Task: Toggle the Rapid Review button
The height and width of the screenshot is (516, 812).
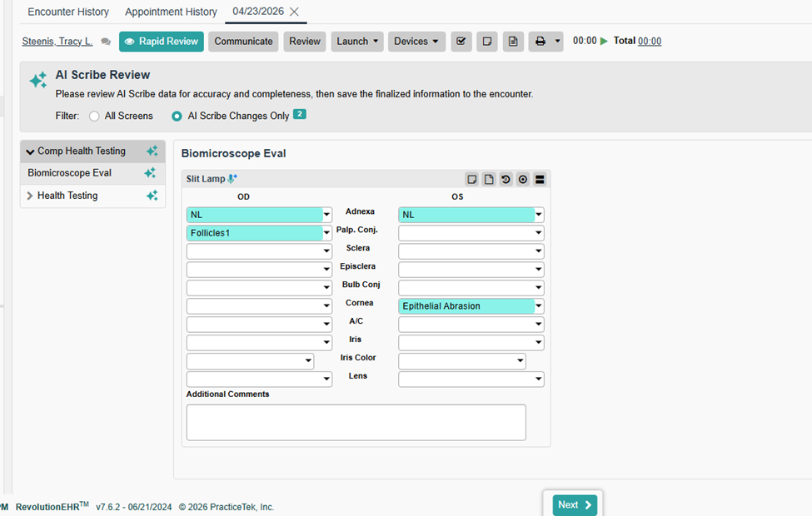Action: (161, 42)
